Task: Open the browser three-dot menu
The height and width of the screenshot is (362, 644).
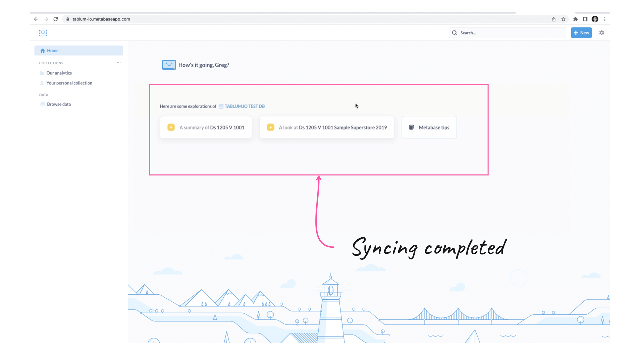Action: (605, 19)
